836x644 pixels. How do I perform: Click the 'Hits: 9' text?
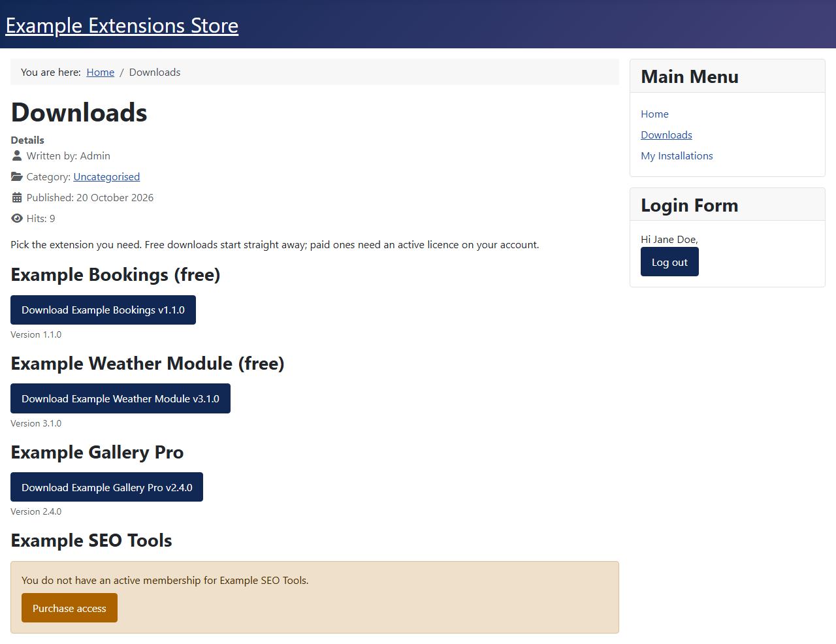[x=41, y=218]
